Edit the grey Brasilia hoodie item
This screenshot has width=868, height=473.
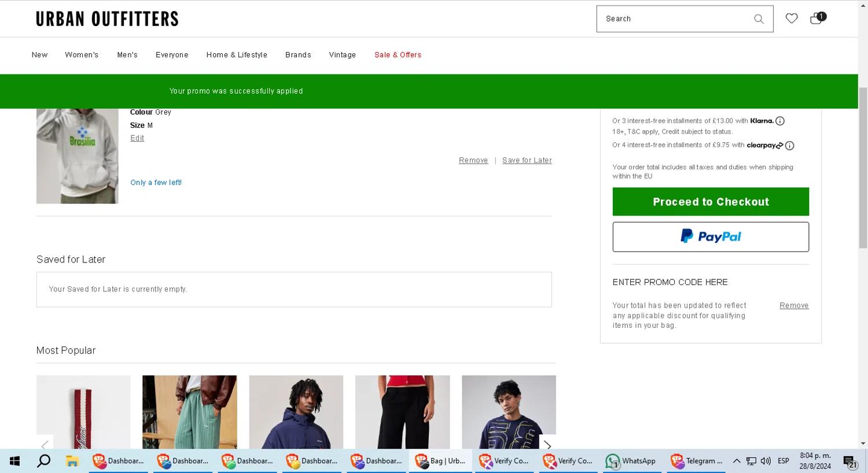137,138
